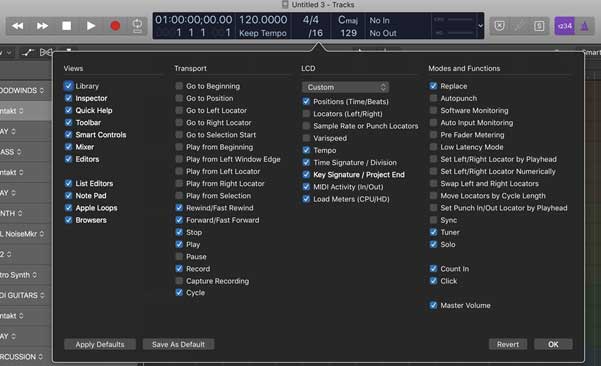Toggle Key Signature / Project End checkbox
601x366 pixels.
[x=306, y=174]
